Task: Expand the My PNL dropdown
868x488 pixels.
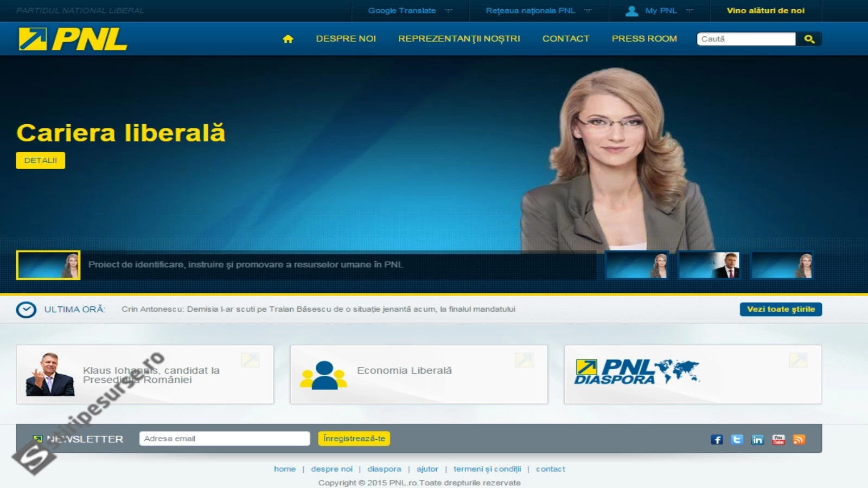Action: pyautogui.click(x=660, y=11)
